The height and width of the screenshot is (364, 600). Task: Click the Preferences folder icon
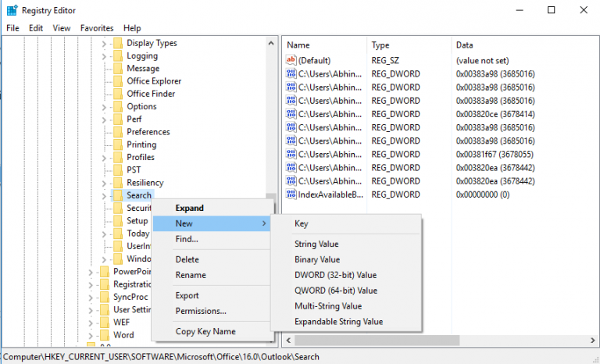(118, 132)
